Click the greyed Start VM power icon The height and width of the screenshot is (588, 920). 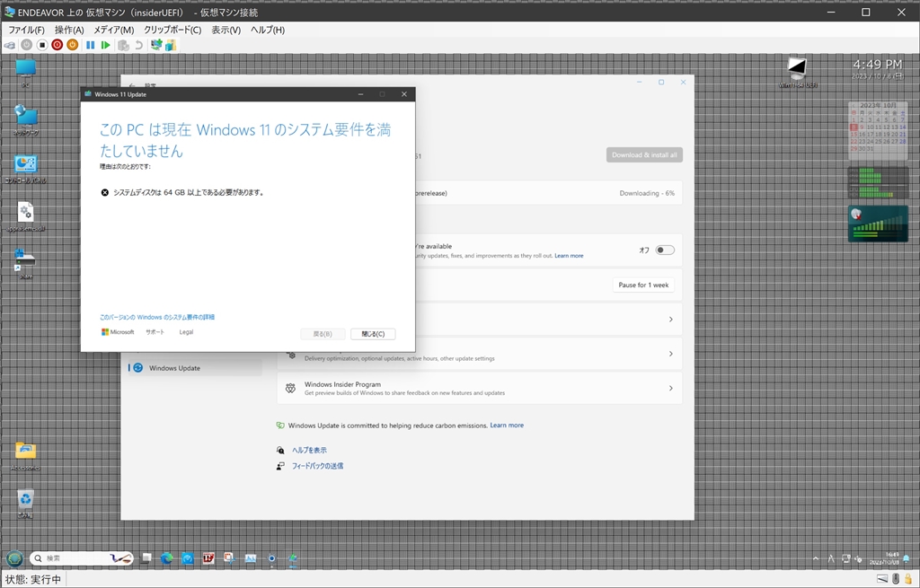(x=26, y=45)
